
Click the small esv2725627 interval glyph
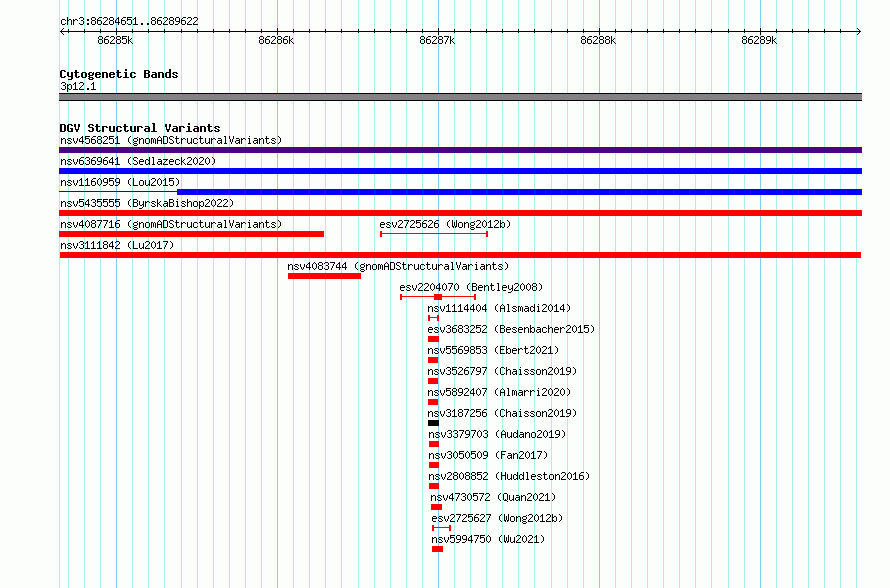tap(442, 528)
